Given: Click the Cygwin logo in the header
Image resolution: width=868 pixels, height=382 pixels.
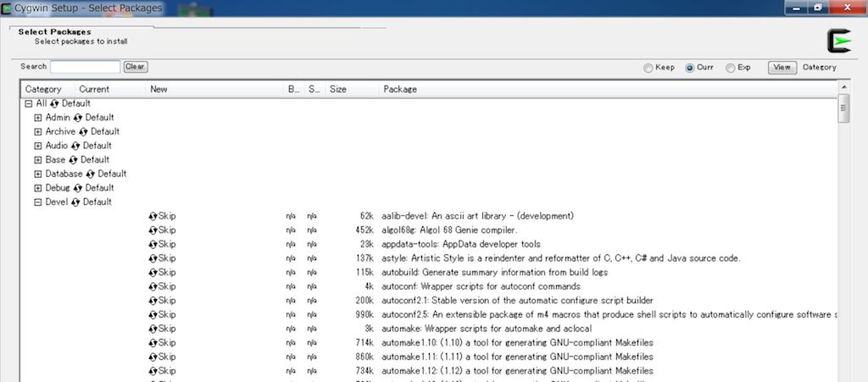Looking at the screenshot, I should (838, 41).
